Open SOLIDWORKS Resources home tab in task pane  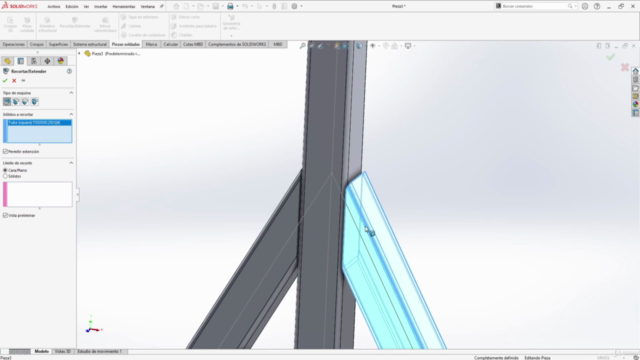coord(636,71)
